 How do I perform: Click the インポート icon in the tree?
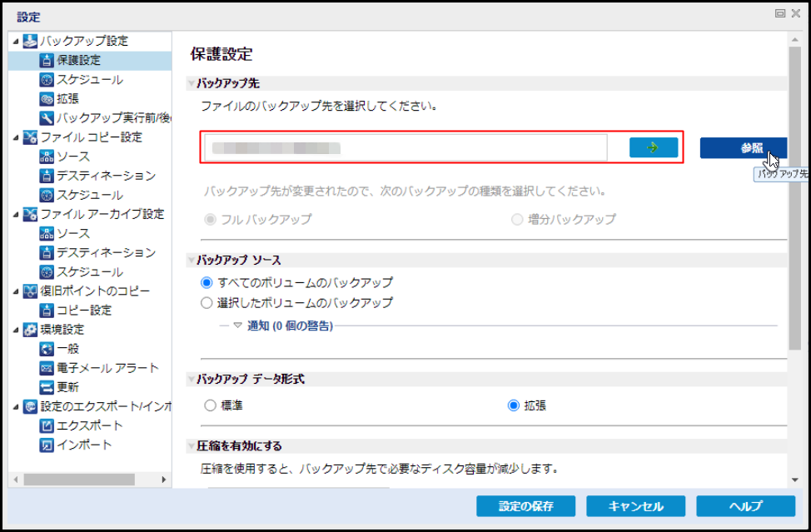click(47, 445)
